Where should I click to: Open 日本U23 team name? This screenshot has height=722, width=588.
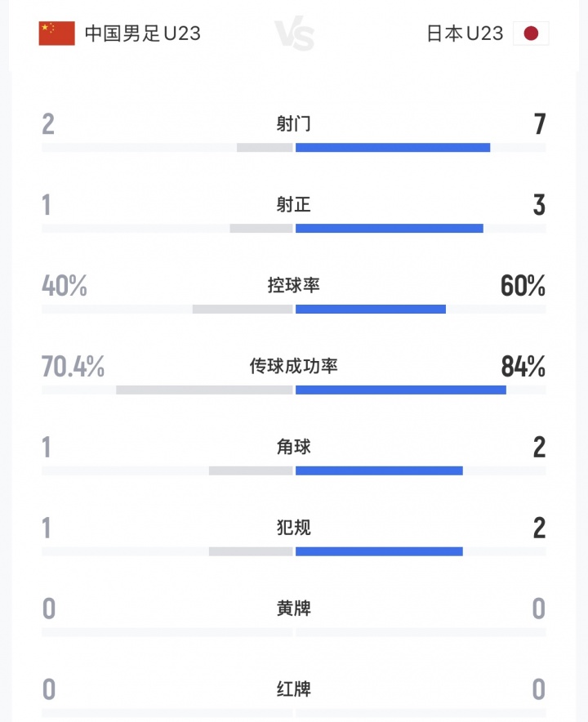(465, 33)
